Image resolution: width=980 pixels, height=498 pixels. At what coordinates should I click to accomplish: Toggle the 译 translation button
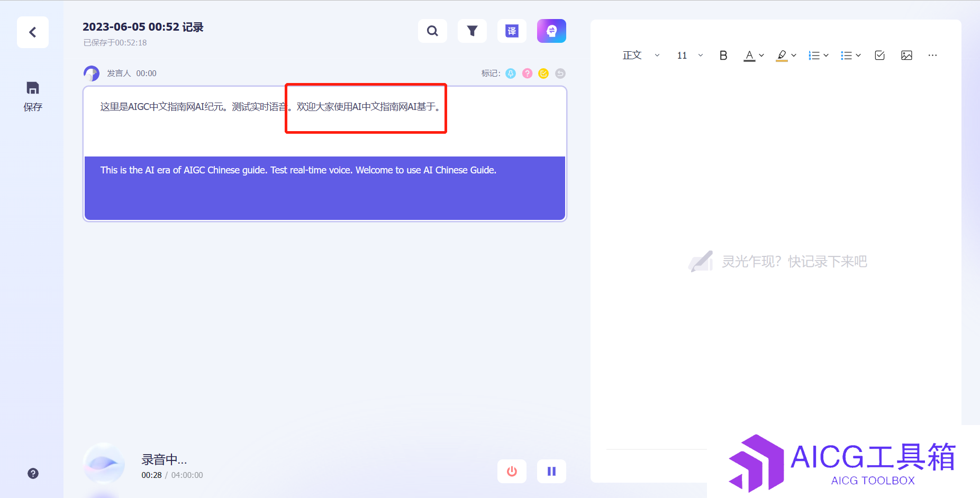click(512, 31)
